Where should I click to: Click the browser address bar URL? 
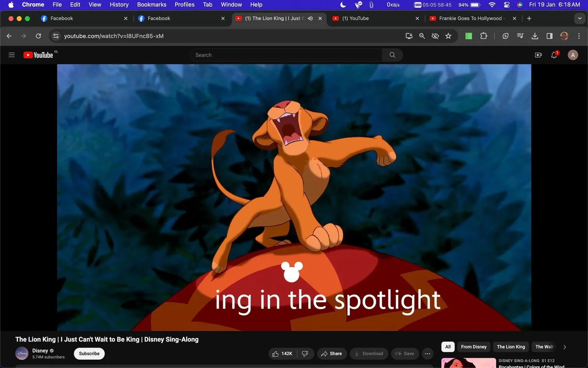(x=114, y=36)
